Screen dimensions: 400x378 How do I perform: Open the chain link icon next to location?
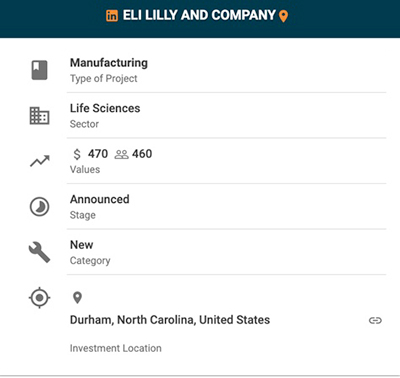coord(375,320)
